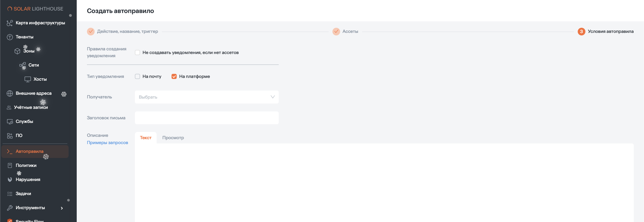Image resolution: width=644 pixels, height=222 pixels.
Task: Click the step 3 number badge
Action: click(581, 32)
